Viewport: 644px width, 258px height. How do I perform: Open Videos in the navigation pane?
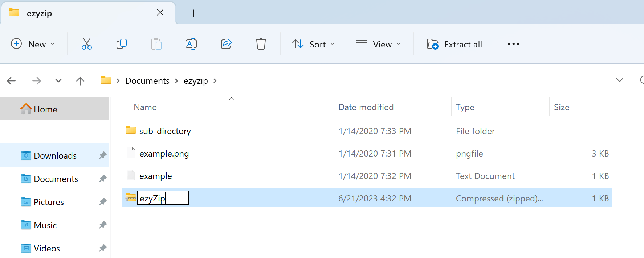tap(54, 248)
